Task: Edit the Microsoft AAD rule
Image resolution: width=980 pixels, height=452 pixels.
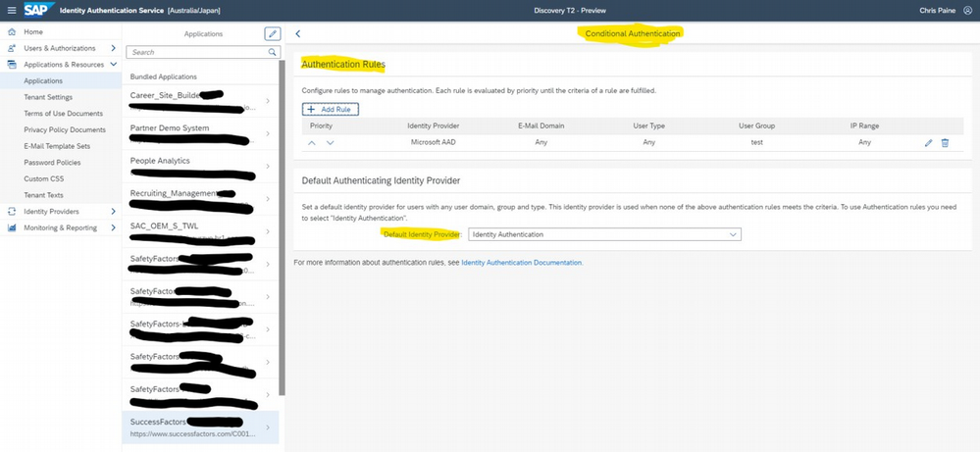Action: pos(928,143)
